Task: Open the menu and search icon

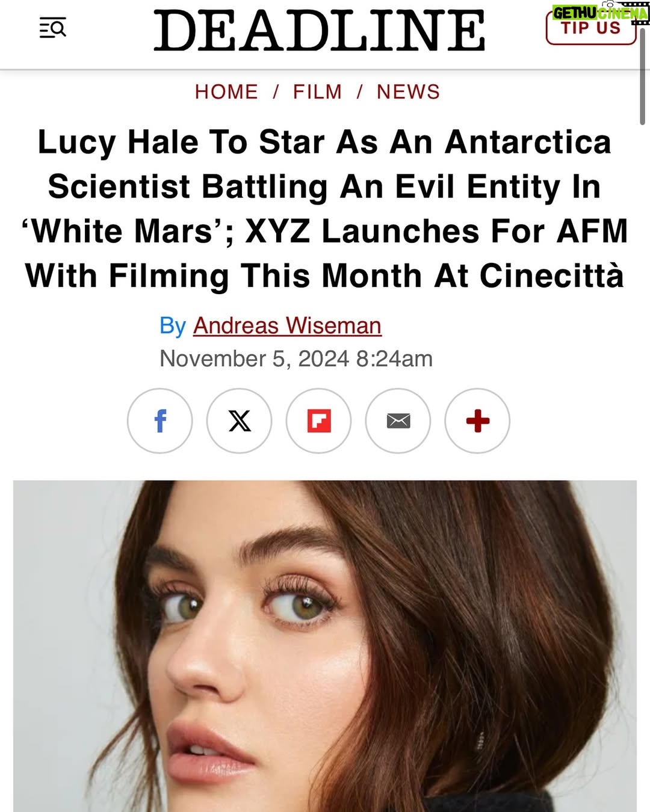Action: pos(52,28)
